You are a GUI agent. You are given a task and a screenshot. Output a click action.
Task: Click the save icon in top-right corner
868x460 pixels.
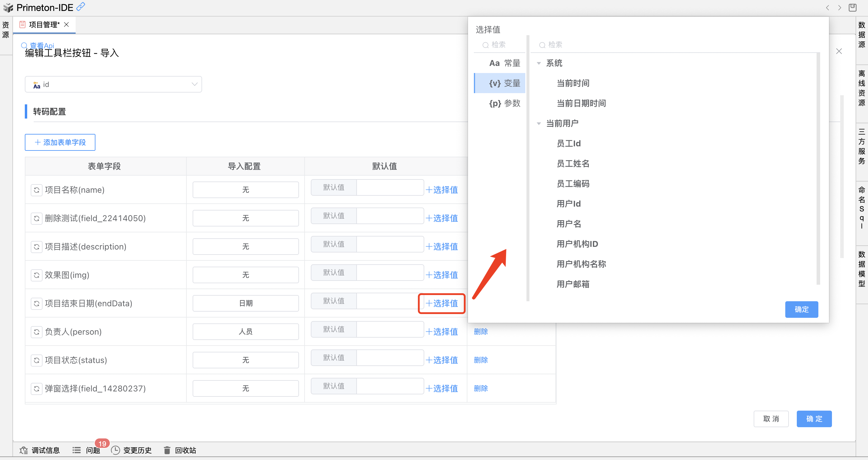coord(852,7)
